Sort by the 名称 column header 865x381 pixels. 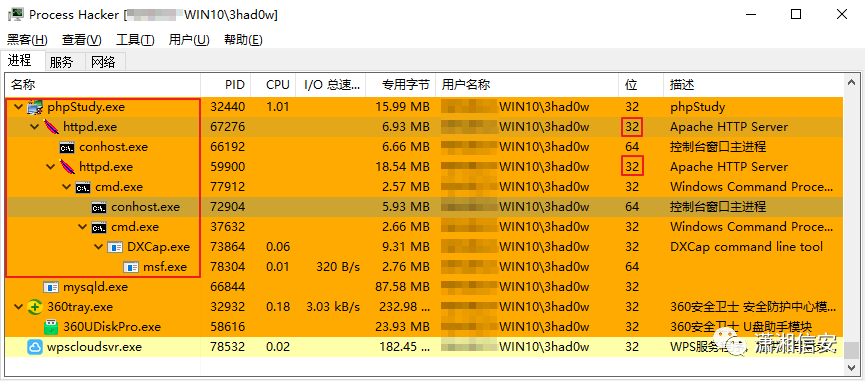103,84
